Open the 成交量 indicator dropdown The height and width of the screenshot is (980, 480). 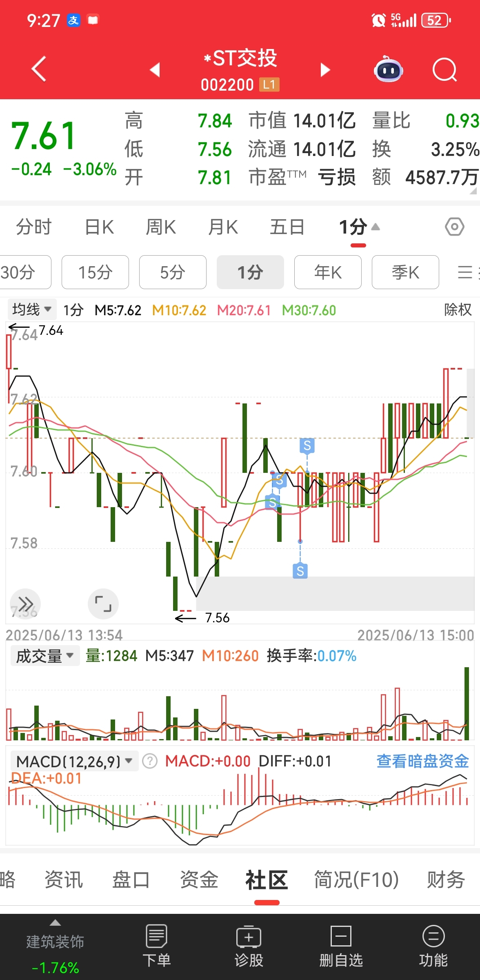tap(45, 656)
